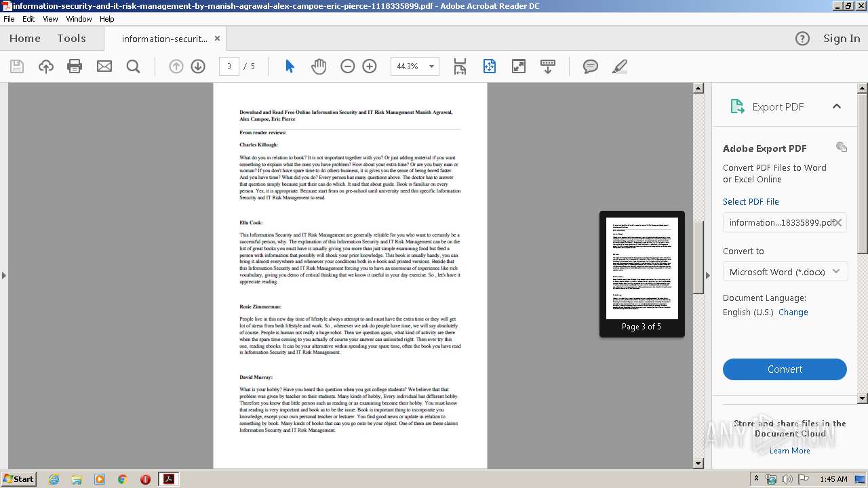The width and height of the screenshot is (868, 488).
Task: Click right panel scrollbar down arrow
Action: (863, 399)
